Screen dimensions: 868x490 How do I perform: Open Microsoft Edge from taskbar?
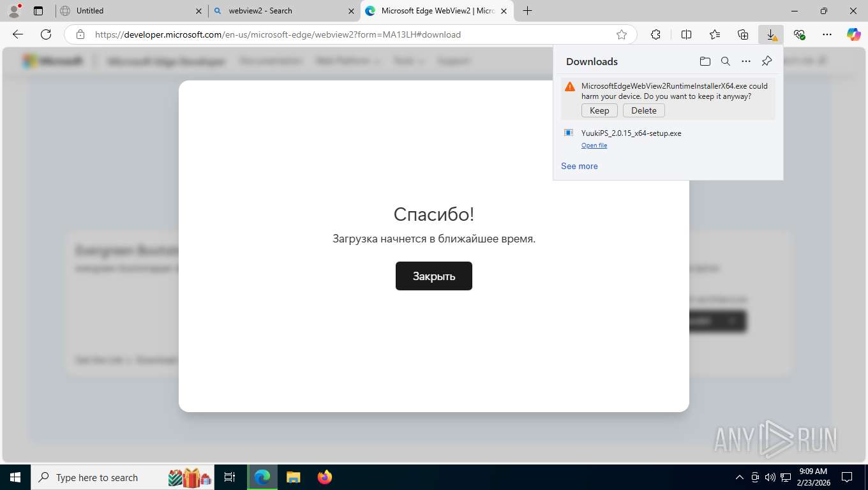[x=262, y=477]
